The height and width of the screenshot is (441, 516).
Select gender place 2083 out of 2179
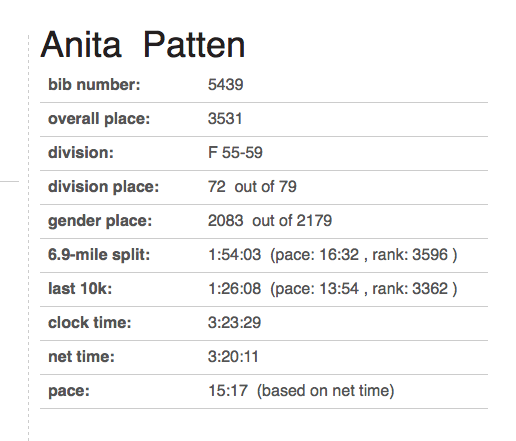pos(270,221)
